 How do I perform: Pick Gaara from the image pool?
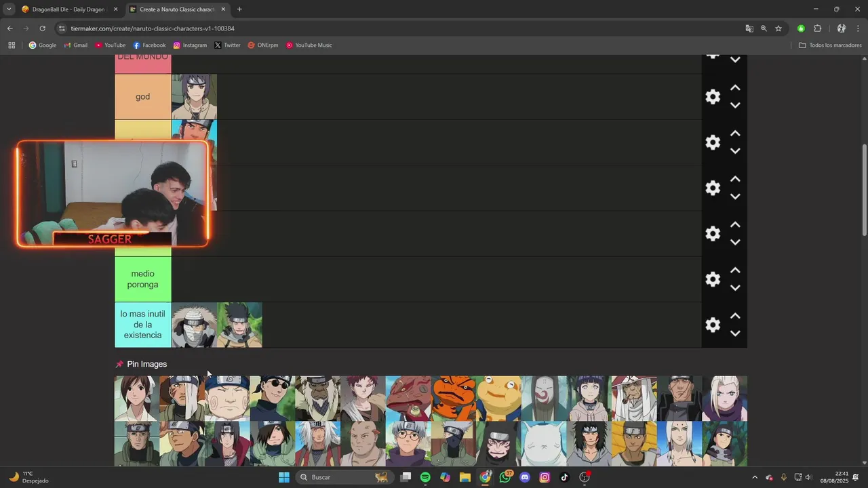tap(363, 399)
